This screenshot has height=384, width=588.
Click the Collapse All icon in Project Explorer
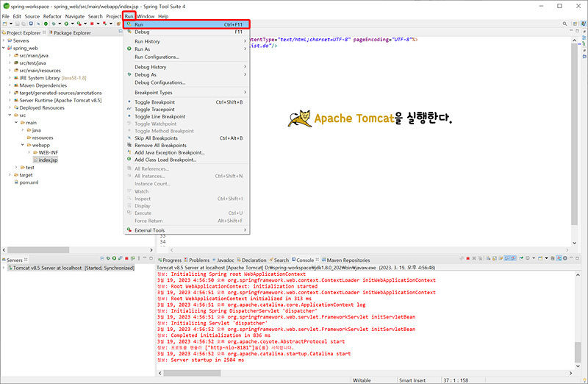[121, 31]
